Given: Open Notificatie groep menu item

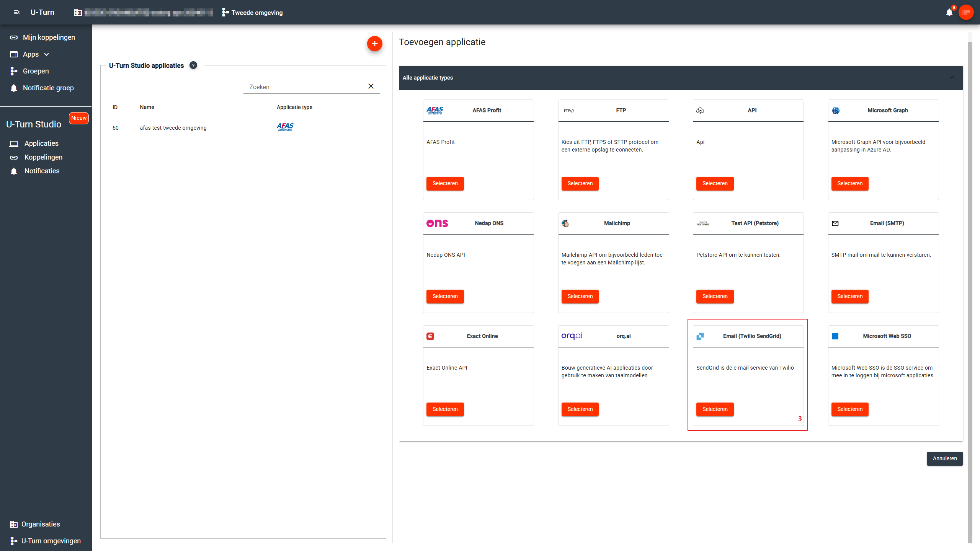Looking at the screenshot, I should pos(48,88).
